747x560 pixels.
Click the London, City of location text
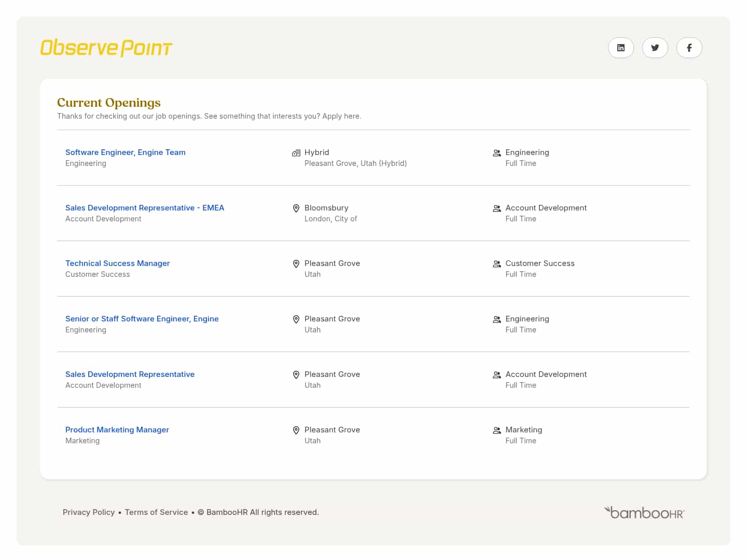click(x=330, y=219)
